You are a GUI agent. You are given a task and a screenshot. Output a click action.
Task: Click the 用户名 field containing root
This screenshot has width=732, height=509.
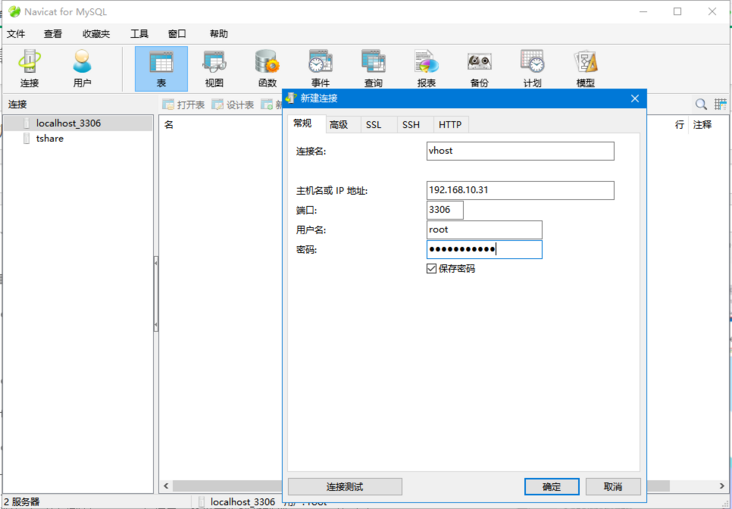click(x=484, y=229)
